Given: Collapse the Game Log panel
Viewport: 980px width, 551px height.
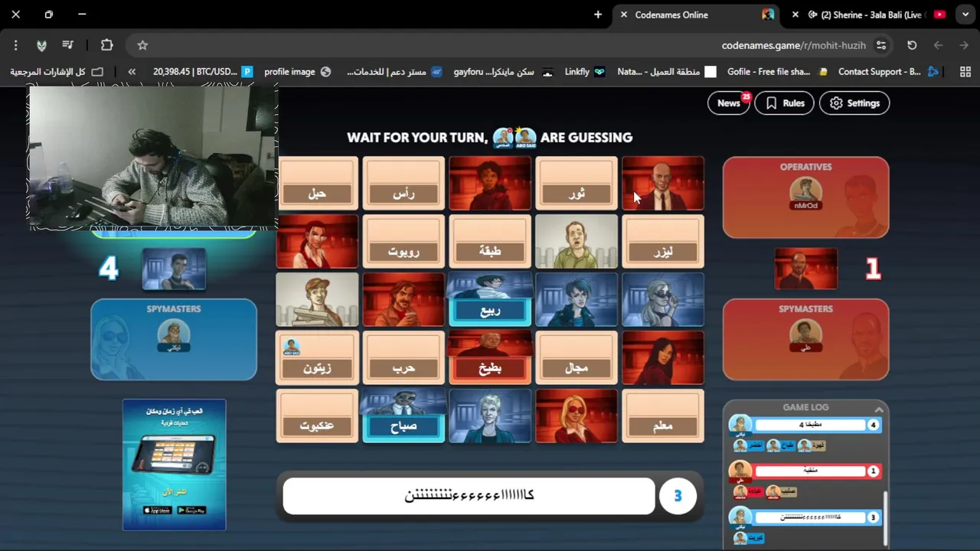Looking at the screenshot, I should tap(879, 409).
